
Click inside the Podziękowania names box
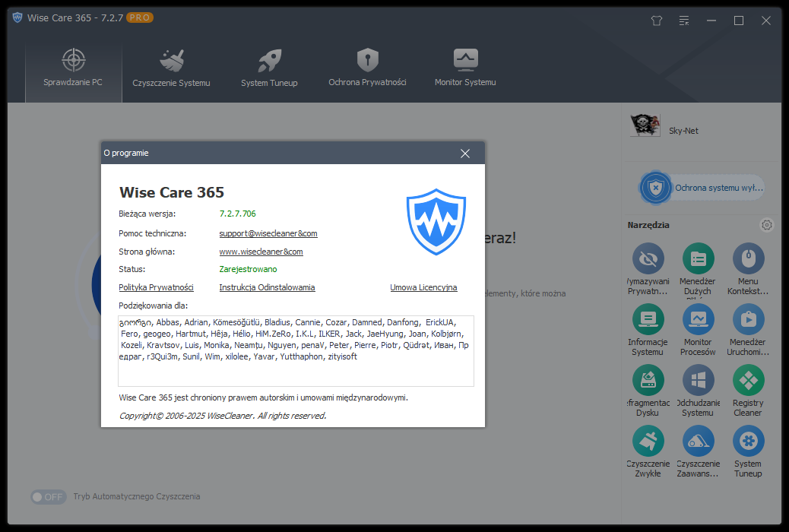[x=296, y=351]
